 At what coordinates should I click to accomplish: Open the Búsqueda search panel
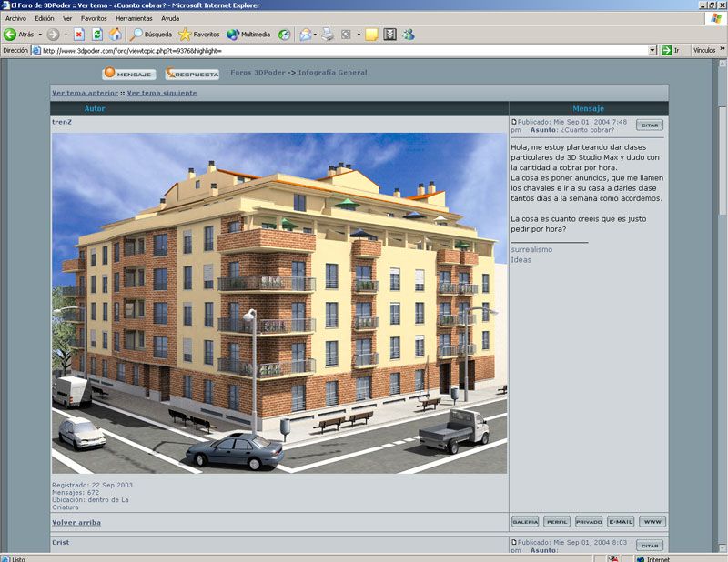151,35
